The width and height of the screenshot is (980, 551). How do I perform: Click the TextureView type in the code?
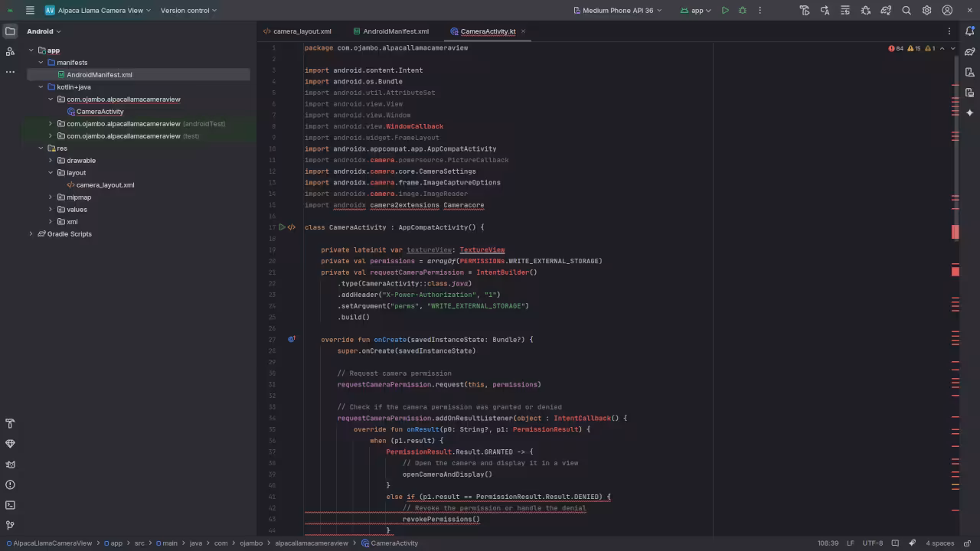pyautogui.click(x=482, y=249)
